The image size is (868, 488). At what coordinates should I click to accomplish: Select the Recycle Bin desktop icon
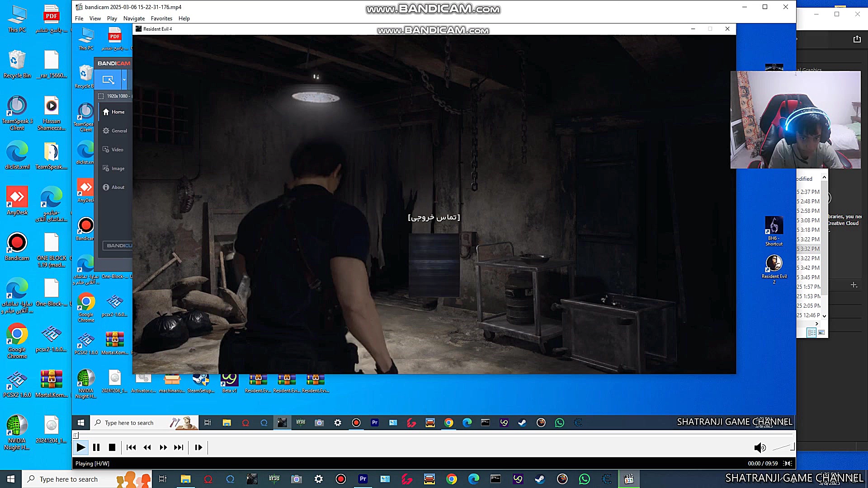pyautogui.click(x=17, y=64)
